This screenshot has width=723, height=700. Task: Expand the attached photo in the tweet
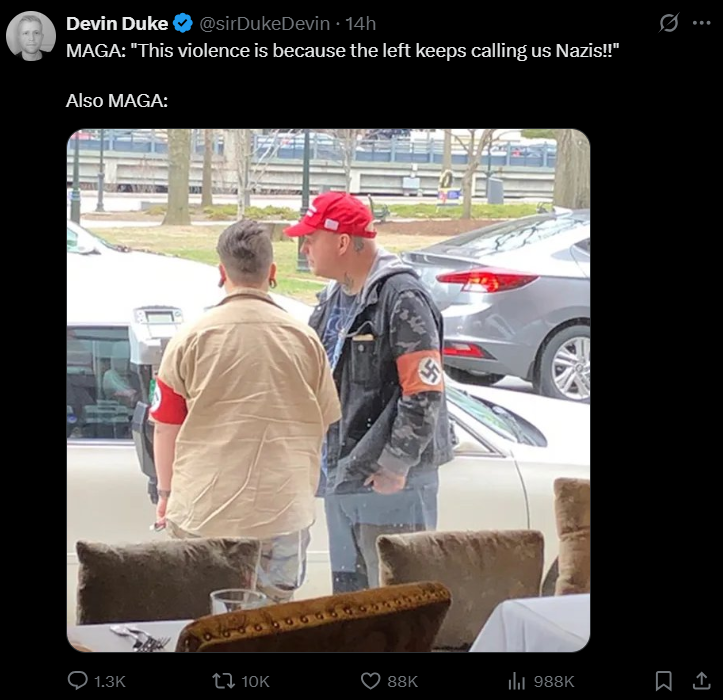tap(328, 390)
